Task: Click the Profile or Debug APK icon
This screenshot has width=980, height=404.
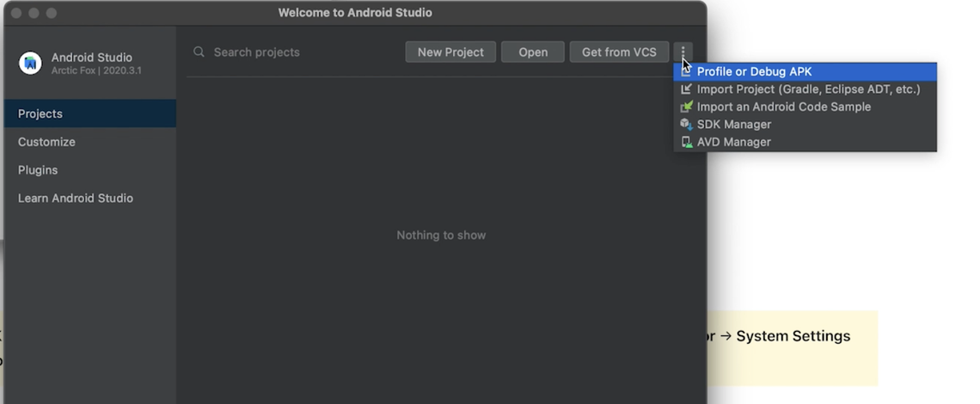Action: [686, 71]
